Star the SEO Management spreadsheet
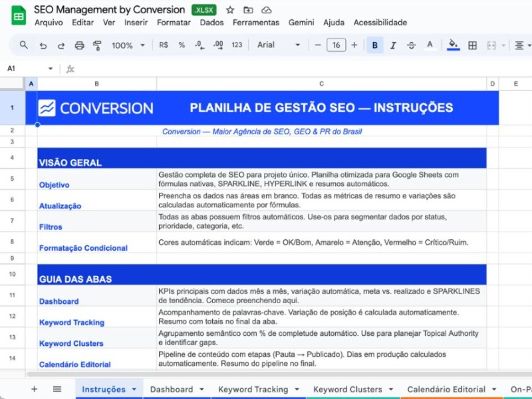The image size is (532, 399). [229, 10]
